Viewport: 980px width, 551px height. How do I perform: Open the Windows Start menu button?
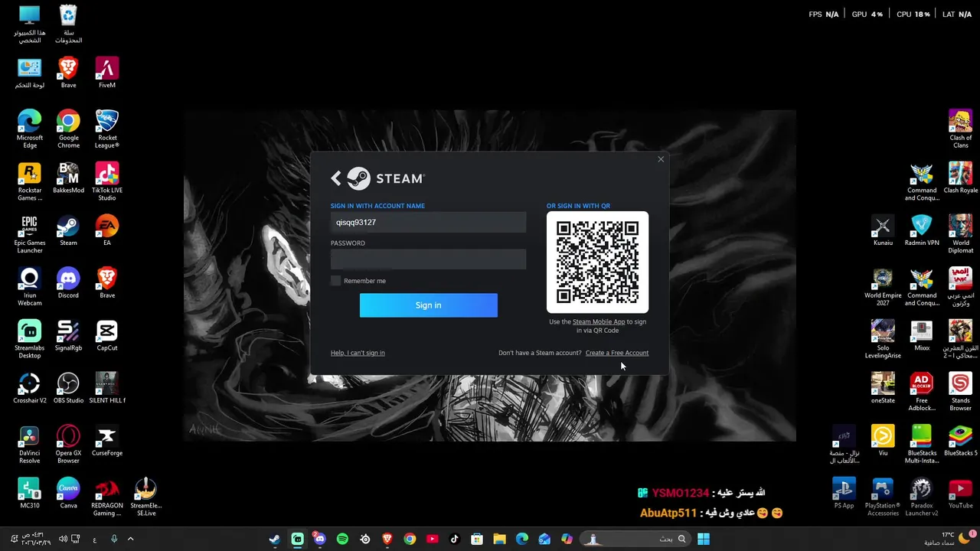[704, 539]
